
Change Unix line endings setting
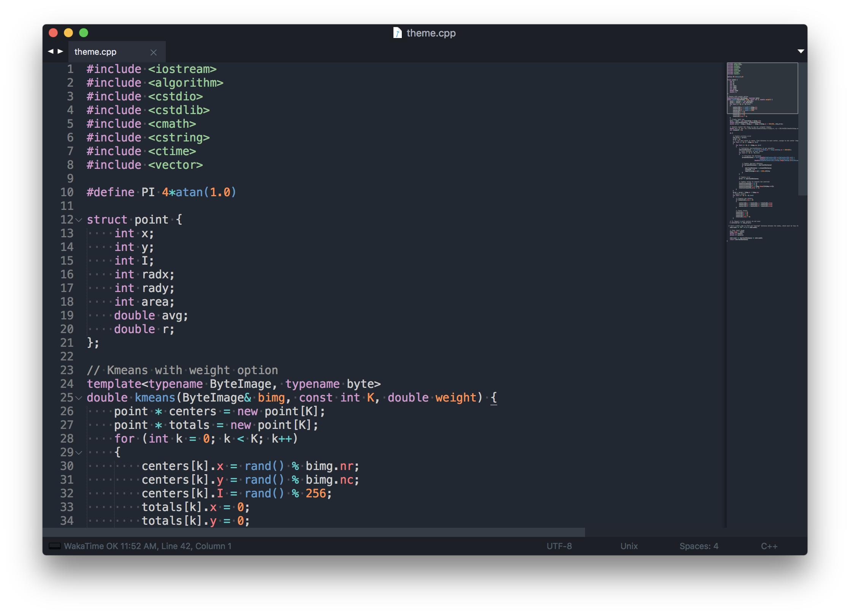tap(629, 546)
